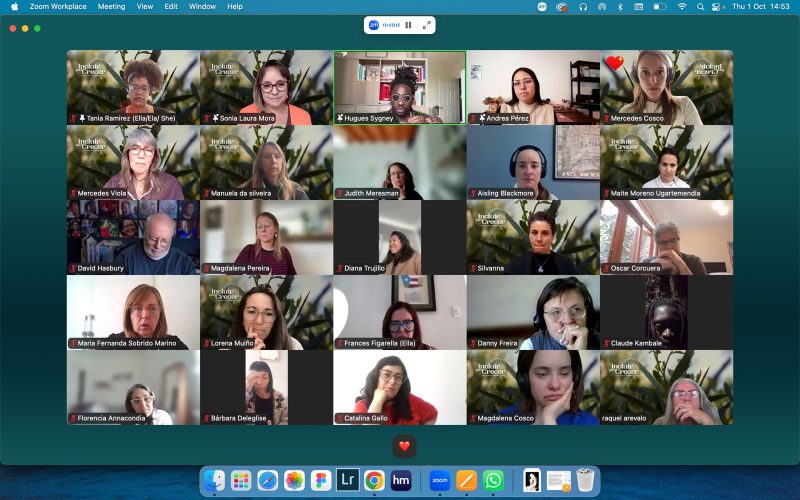Select Bárbara Deleglise's video tile
The height and width of the screenshot is (500, 800).
click(x=266, y=387)
